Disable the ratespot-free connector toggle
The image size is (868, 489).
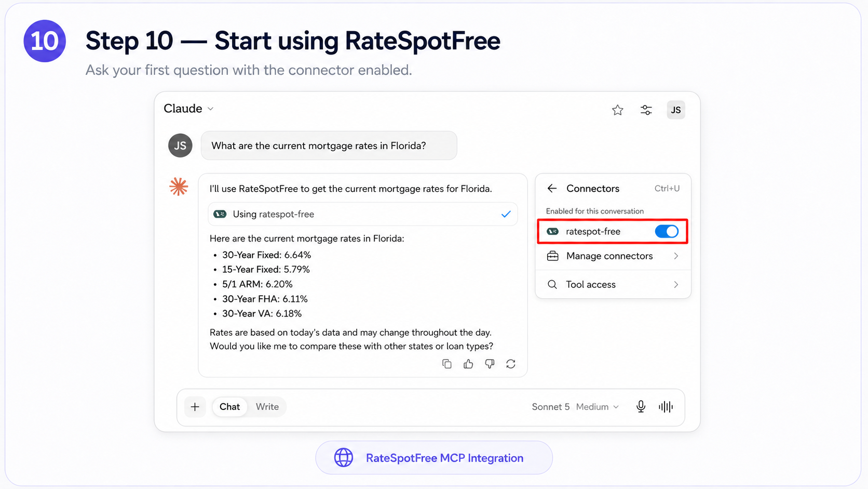(x=667, y=231)
